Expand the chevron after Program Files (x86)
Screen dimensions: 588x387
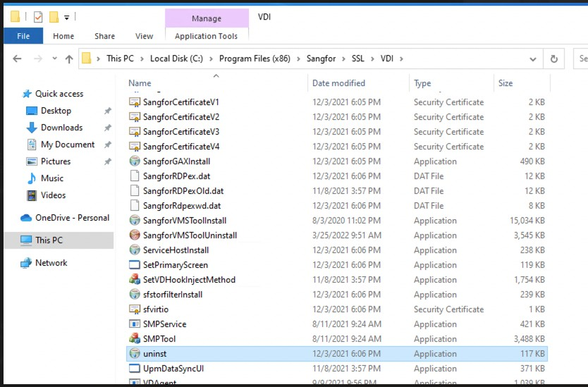pos(298,59)
